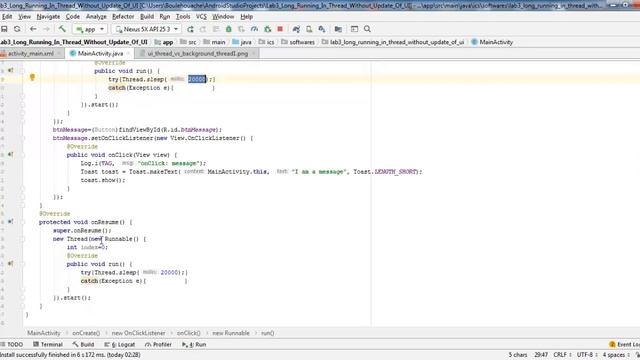640x360 pixels.
Task: Open the View menu
Action: (x=24, y=17)
